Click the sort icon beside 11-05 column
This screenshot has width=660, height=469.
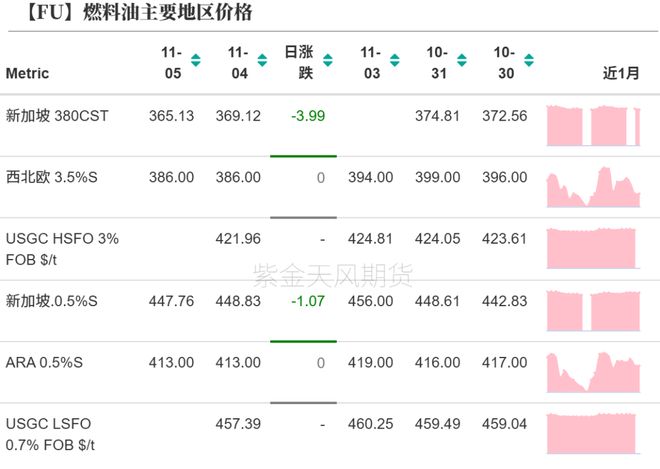(x=196, y=60)
